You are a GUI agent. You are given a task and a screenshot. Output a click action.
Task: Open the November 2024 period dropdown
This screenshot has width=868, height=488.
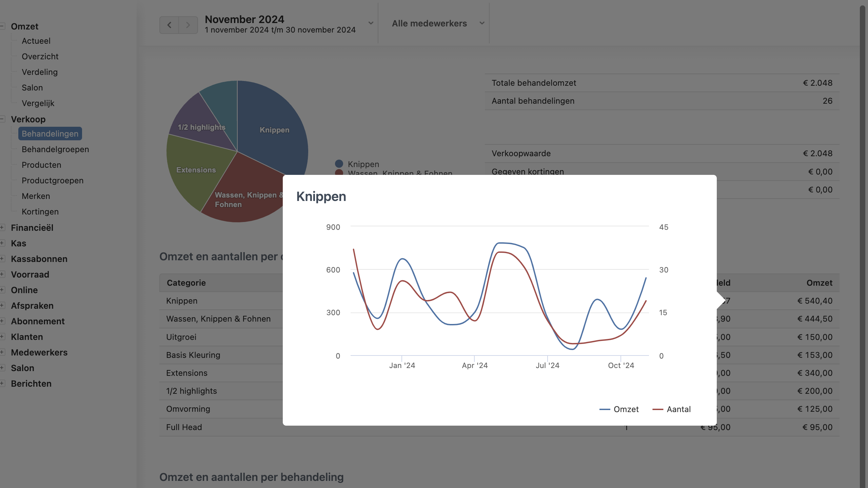point(371,23)
